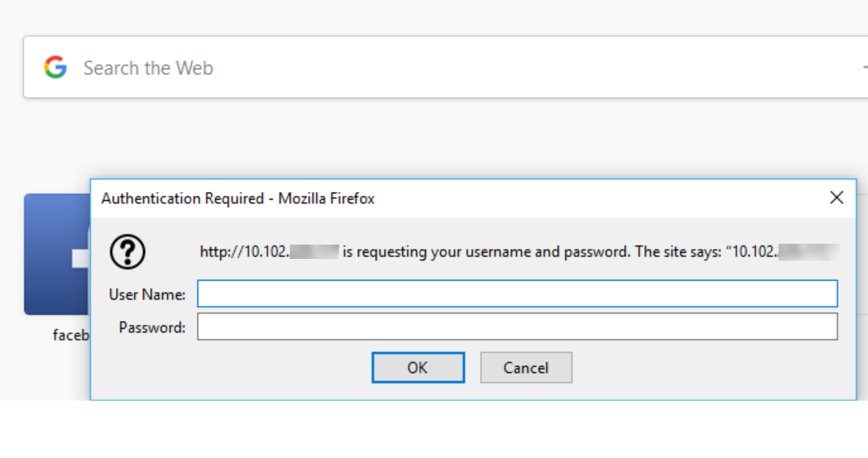Click into the User Name field
Image resolution: width=868 pixels, height=458 pixels.
517,294
